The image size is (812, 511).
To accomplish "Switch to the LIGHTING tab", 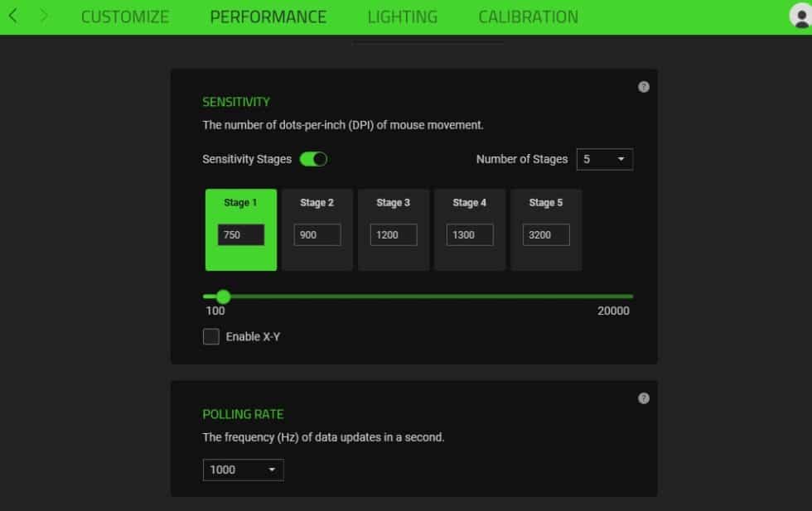I will (403, 16).
